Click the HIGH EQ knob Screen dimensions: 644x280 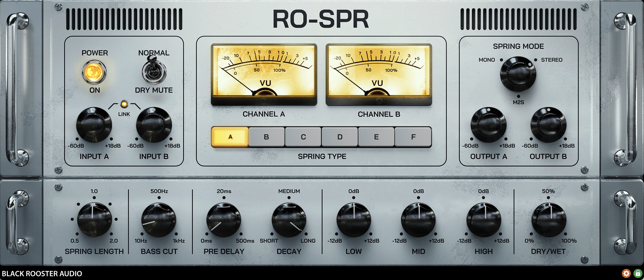[x=484, y=219]
